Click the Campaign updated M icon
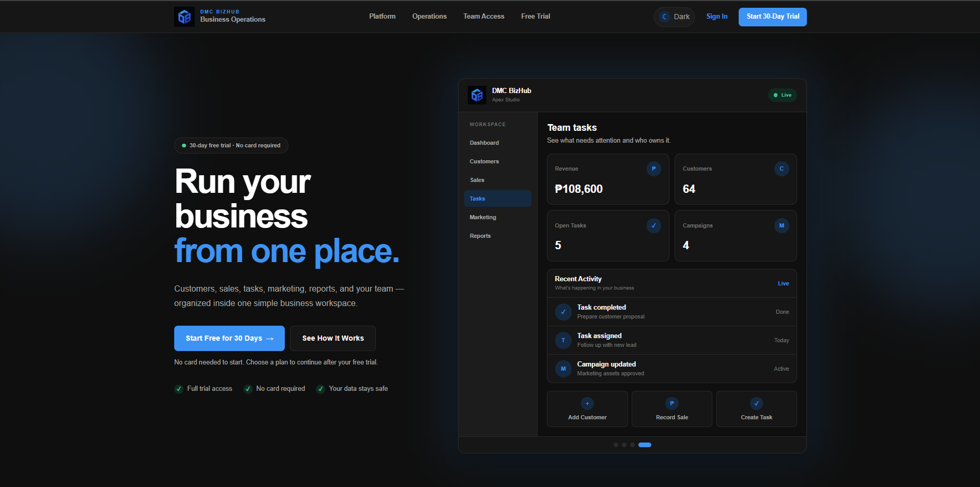Viewport: 980px width, 487px height. (563, 369)
